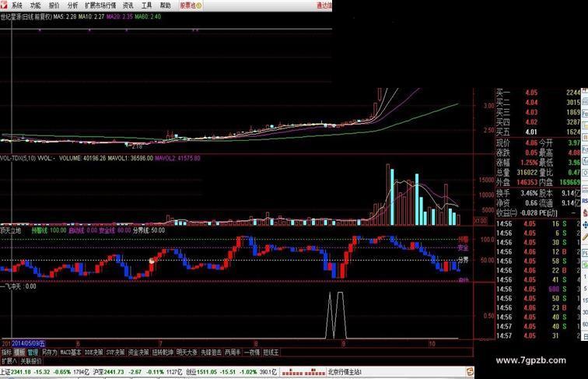
Task: Click the X100 volume scale marker
Action: click(x=480, y=221)
